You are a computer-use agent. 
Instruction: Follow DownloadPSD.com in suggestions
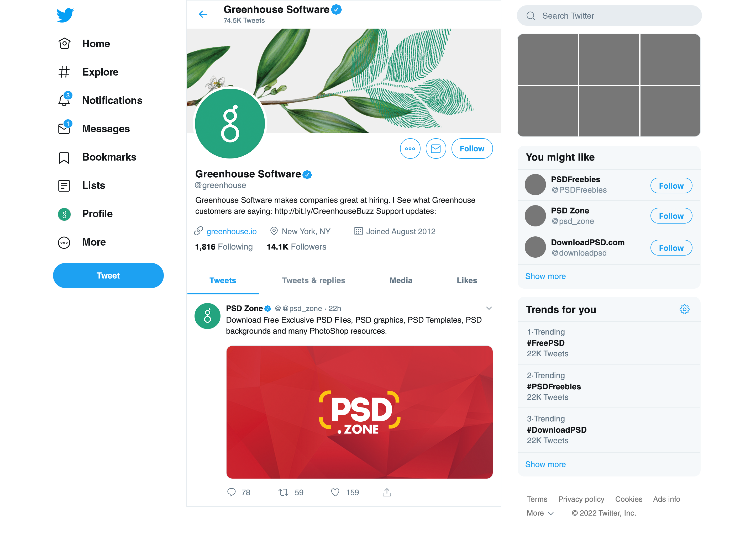[671, 248]
